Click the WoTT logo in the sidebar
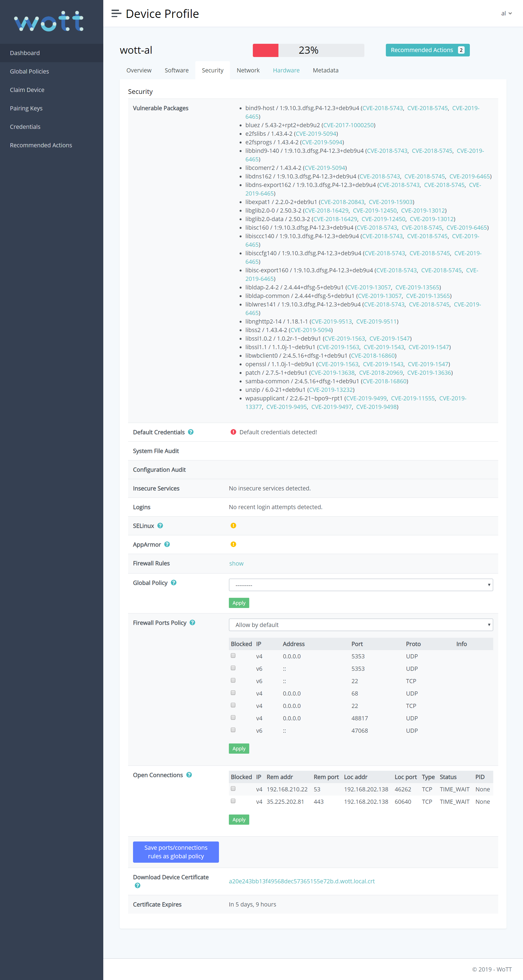 49,21
